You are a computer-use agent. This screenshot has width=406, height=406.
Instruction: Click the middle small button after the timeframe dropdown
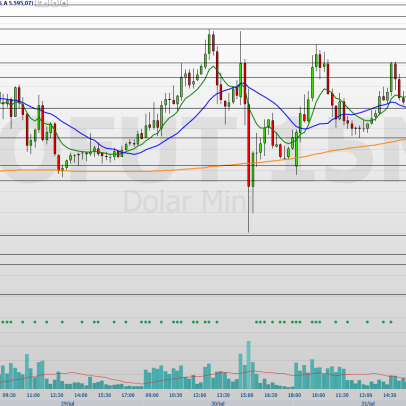(x=55, y=3)
